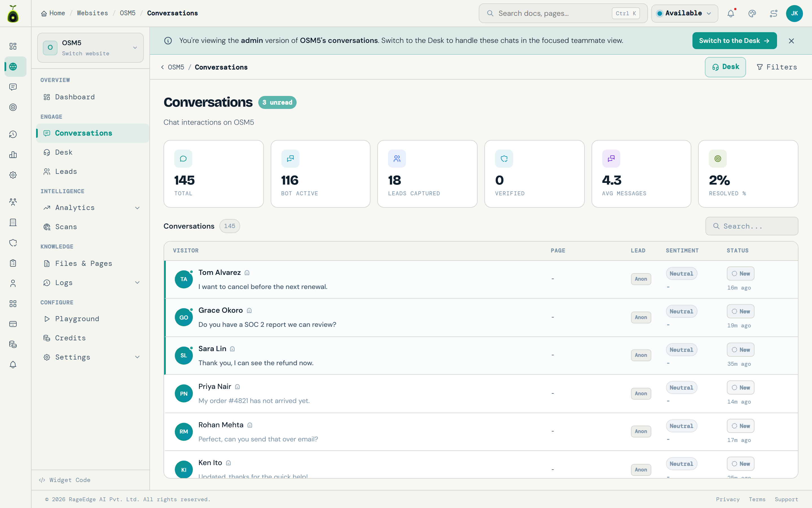Expand the Settings section in sidebar
Image resolution: width=812 pixels, height=508 pixels.
137,357
